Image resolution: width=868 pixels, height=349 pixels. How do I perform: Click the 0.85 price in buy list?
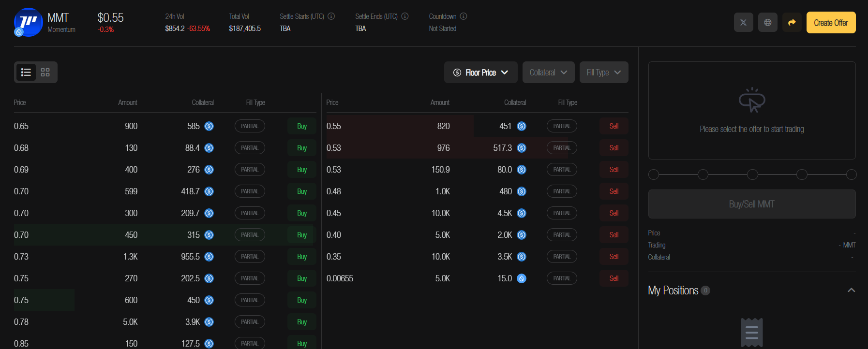click(x=21, y=344)
